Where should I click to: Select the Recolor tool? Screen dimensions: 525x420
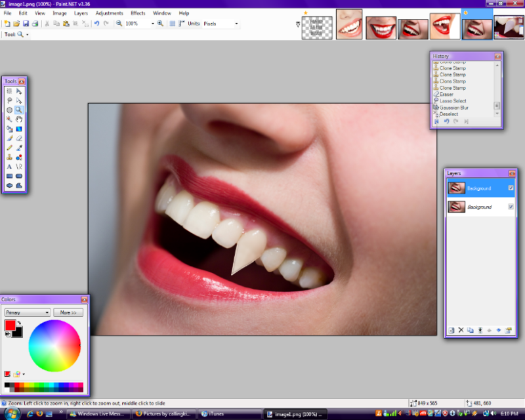(x=19, y=157)
